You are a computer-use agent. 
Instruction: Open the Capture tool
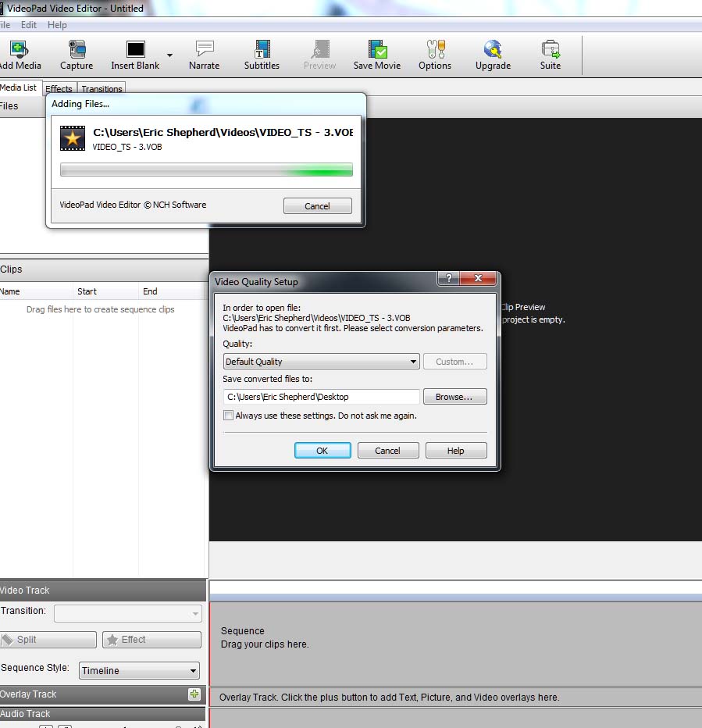click(77, 50)
